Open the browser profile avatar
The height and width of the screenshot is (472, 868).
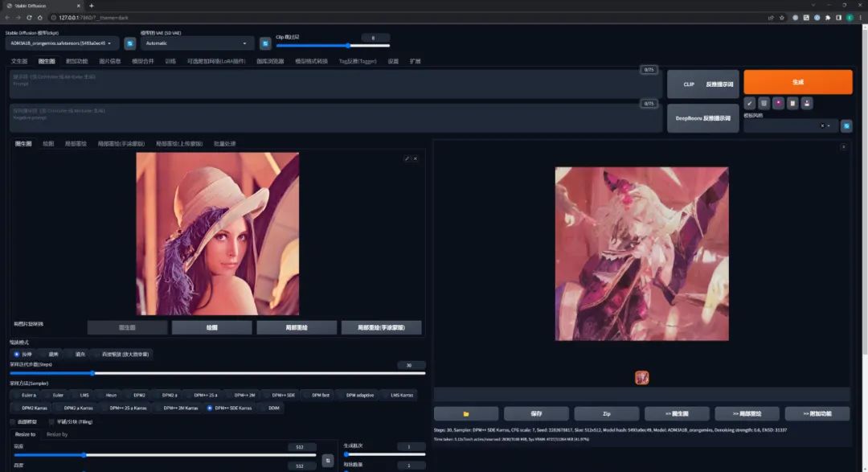pyautogui.click(x=850, y=18)
